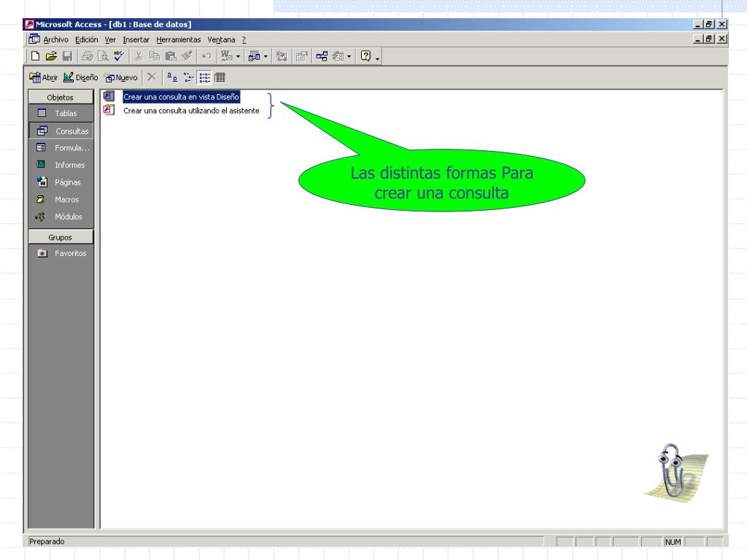This screenshot has height=560, width=747.
Task: Open the Ver menu
Action: (x=111, y=39)
